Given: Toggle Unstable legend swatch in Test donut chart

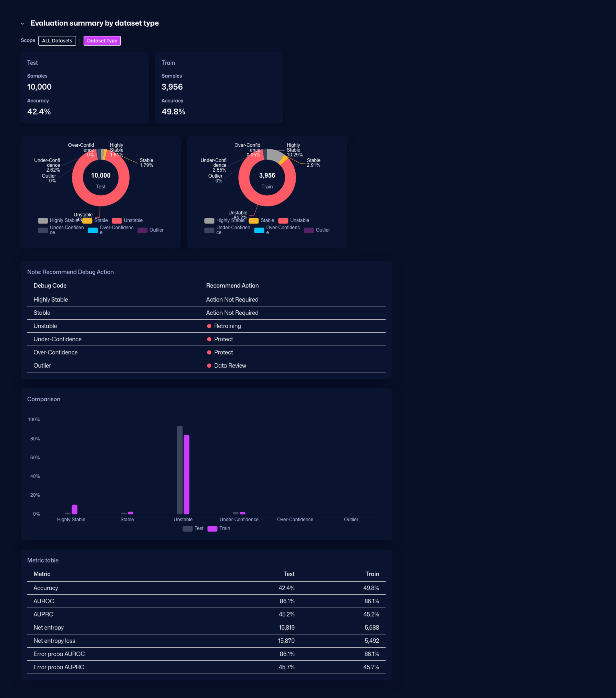Looking at the screenshot, I should click(x=117, y=221).
